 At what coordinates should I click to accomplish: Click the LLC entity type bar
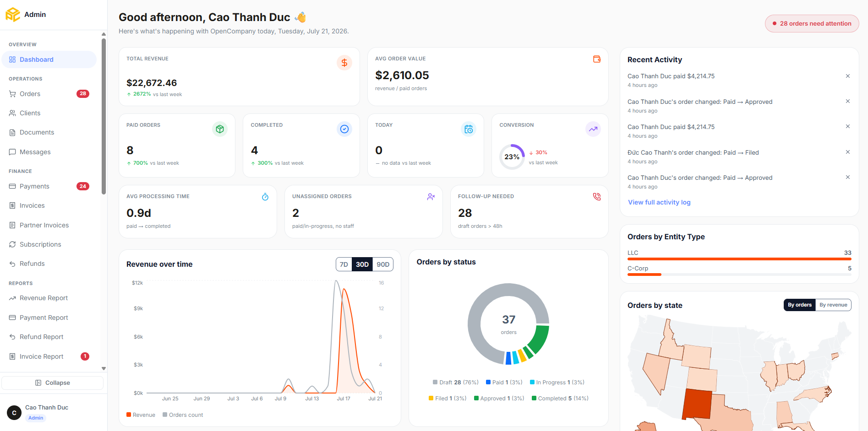[739, 259]
